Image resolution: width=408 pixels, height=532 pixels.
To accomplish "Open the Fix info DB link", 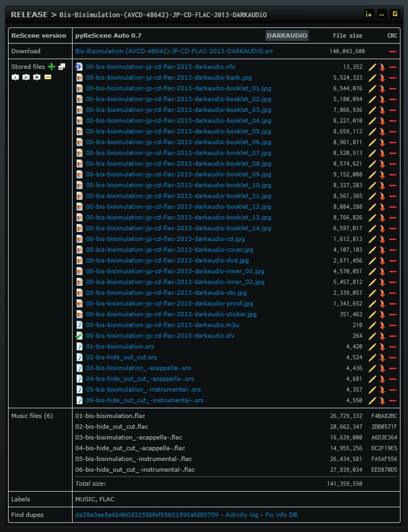I will [x=281, y=515].
